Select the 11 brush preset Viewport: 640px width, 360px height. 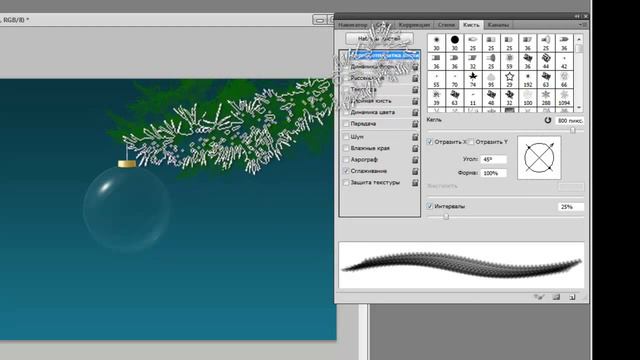coord(473,98)
